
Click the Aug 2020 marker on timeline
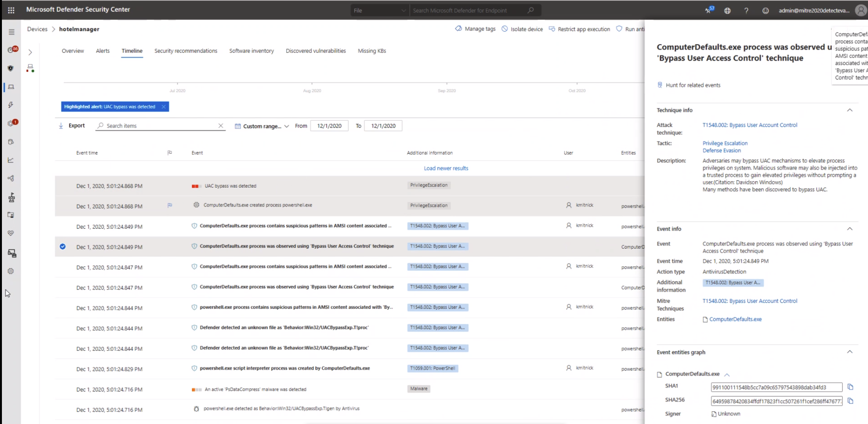[x=312, y=91]
